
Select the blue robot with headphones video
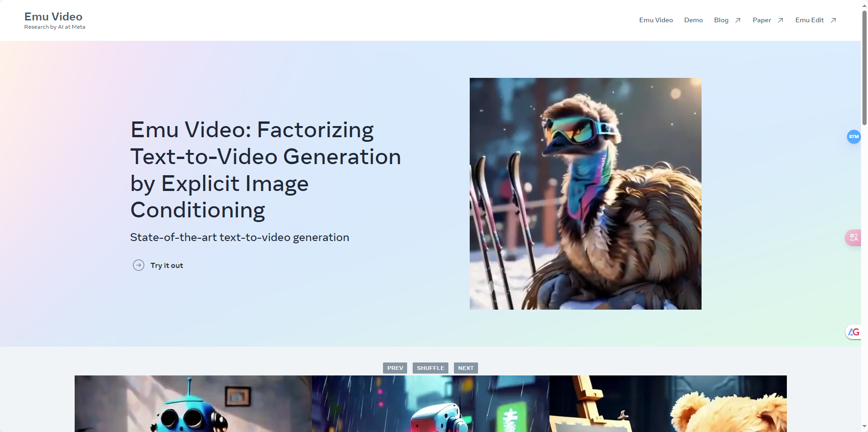[x=193, y=403]
